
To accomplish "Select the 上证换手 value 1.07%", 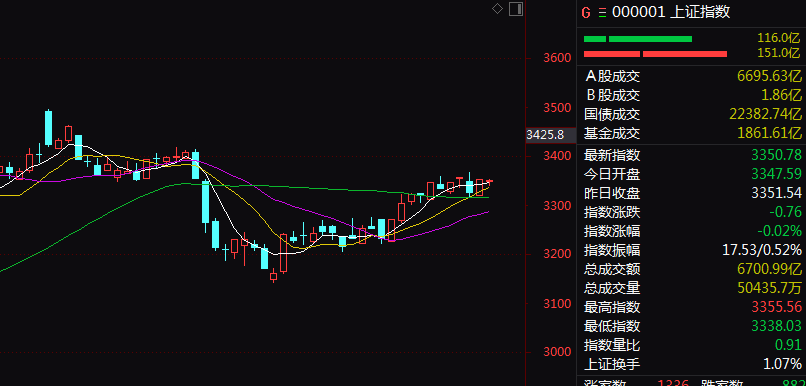I will [782, 364].
